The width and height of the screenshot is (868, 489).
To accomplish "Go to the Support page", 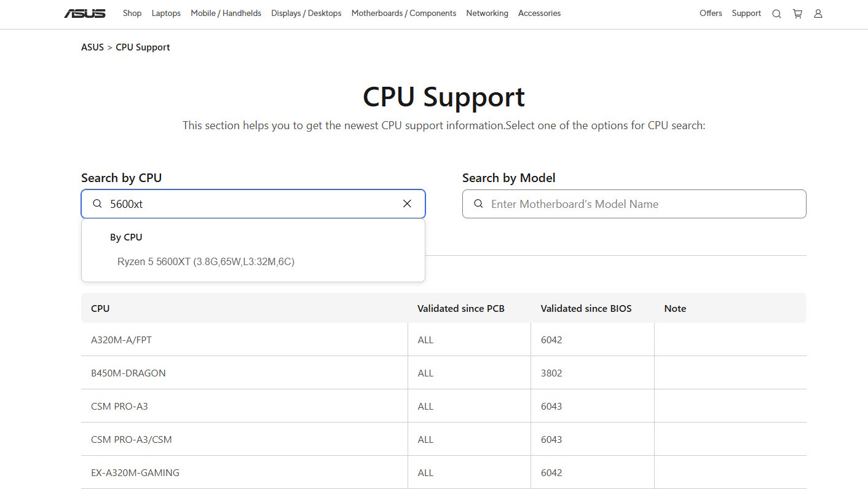I will (x=746, y=13).
